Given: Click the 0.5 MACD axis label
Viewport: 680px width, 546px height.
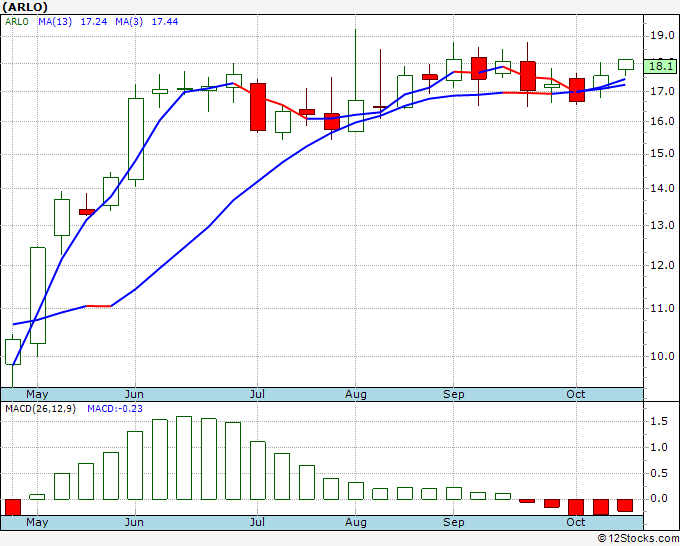Looking at the screenshot, I should (659, 473).
